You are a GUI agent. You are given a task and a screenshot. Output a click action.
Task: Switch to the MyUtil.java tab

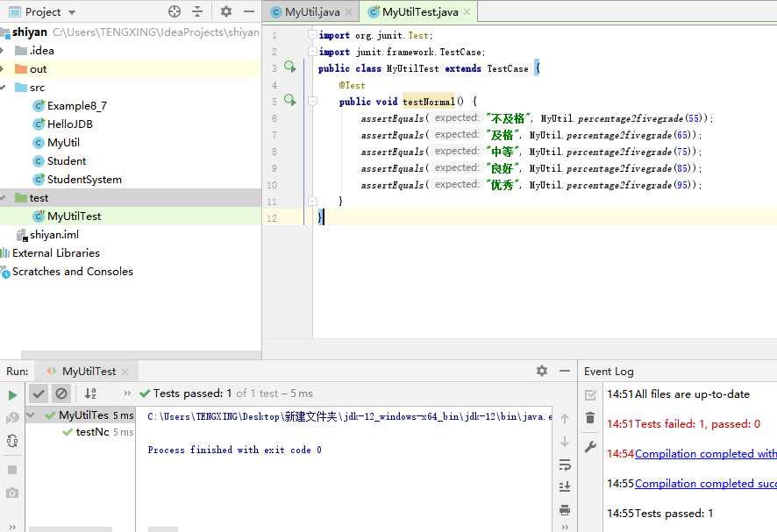[312, 12]
